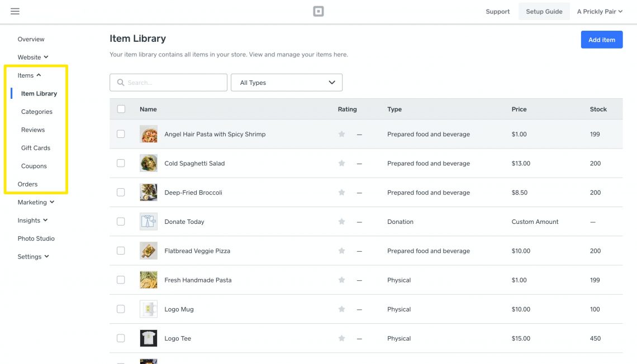This screenshot has height=364, width=637.
Task: Switch to the Setup Guide tab
Action: point(544,11)
